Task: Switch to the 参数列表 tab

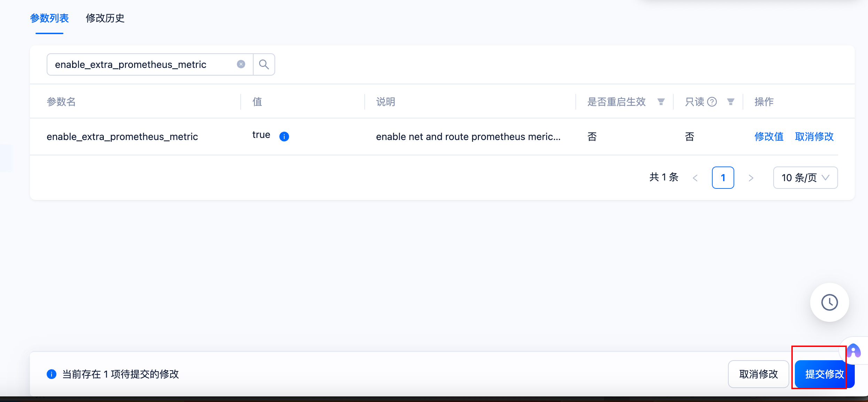Action: point(49,18)
